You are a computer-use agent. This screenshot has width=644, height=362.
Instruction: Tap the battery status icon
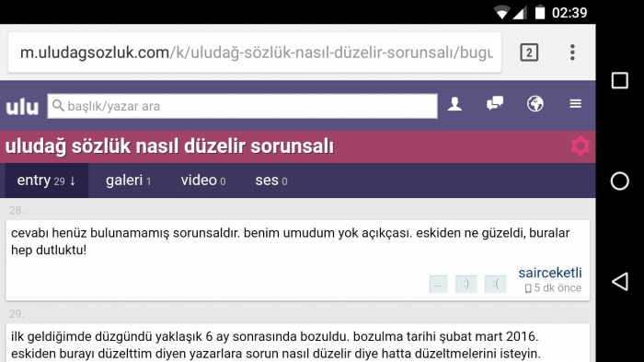point(540,12)
